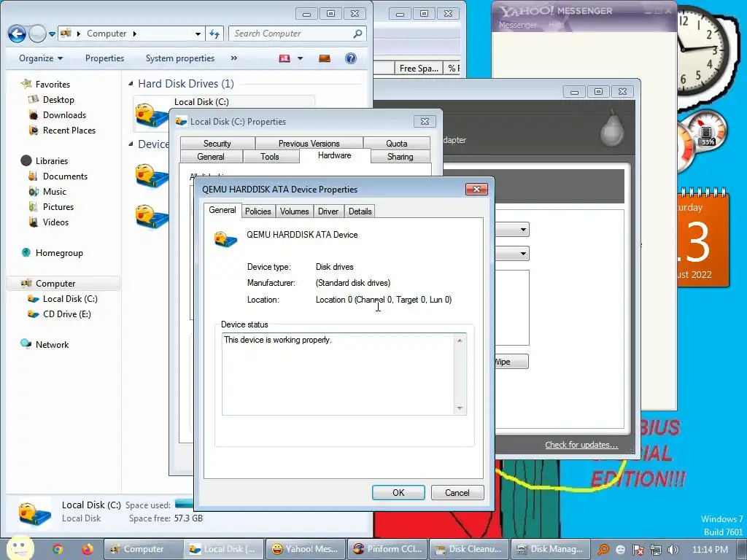
Task: Refresh the Computer address bar location
Action: point(214,34)
